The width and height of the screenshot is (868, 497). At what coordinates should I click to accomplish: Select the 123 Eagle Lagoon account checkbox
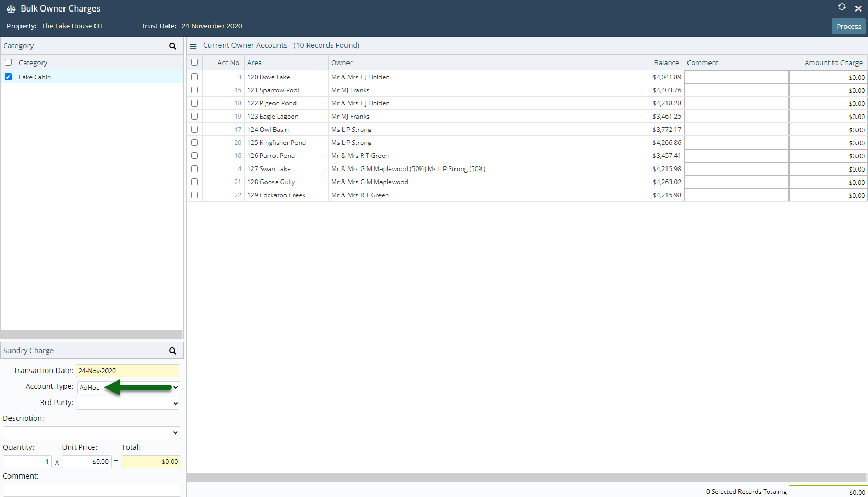point(194,116)
